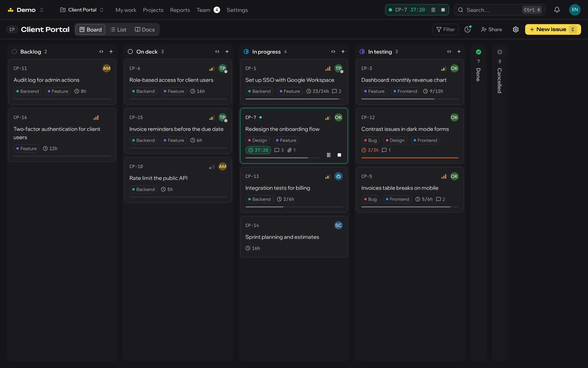Switch to Board view
588x368 pixels.
pyautogui.click(x=90, y=29)
